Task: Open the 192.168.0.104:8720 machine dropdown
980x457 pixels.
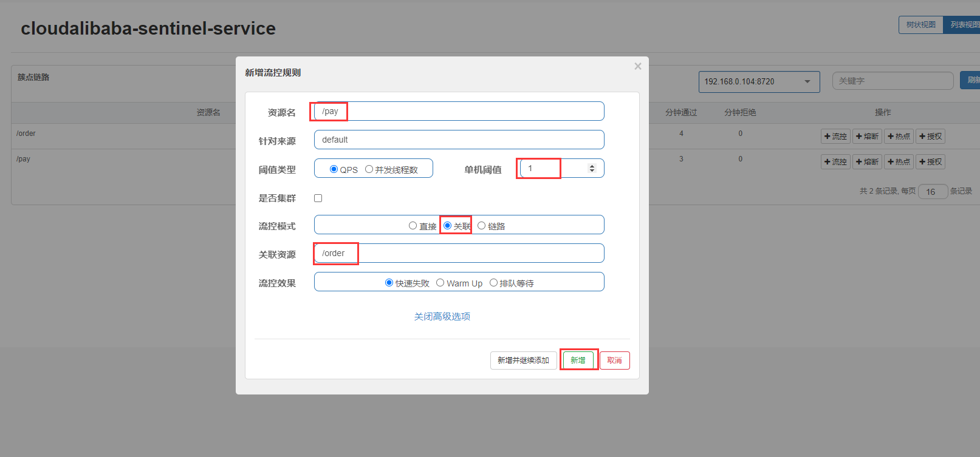Action: (759, 81)
